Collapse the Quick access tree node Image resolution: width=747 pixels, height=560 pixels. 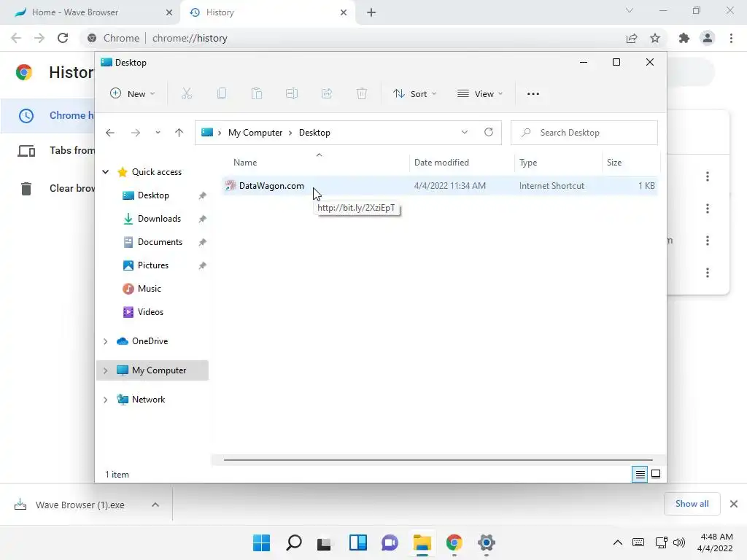click(106, 172)
